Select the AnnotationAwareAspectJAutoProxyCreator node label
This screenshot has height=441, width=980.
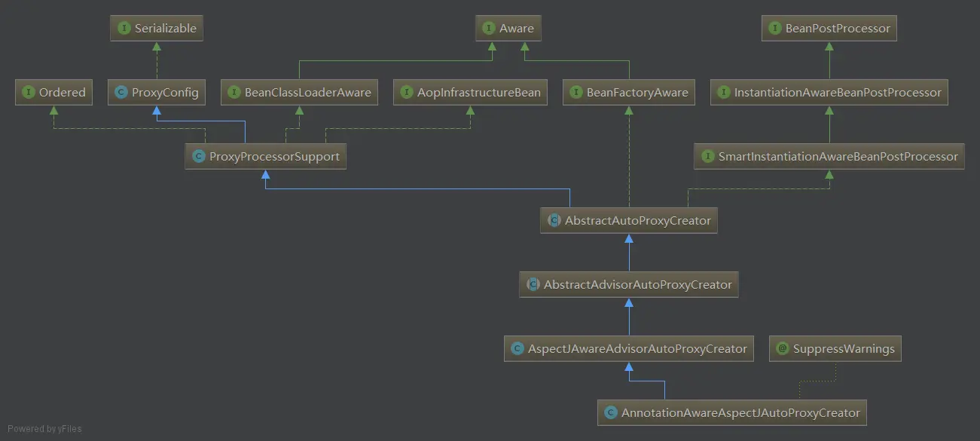pyautogui.click(x=740, y=413)
